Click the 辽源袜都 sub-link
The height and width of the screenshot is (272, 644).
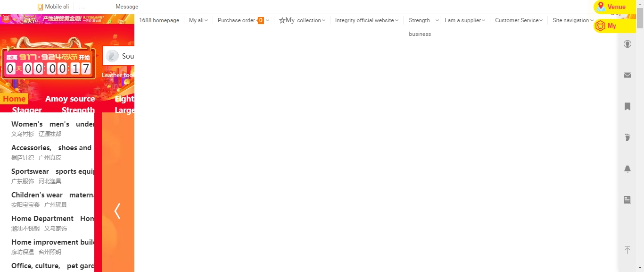point(50,134)
